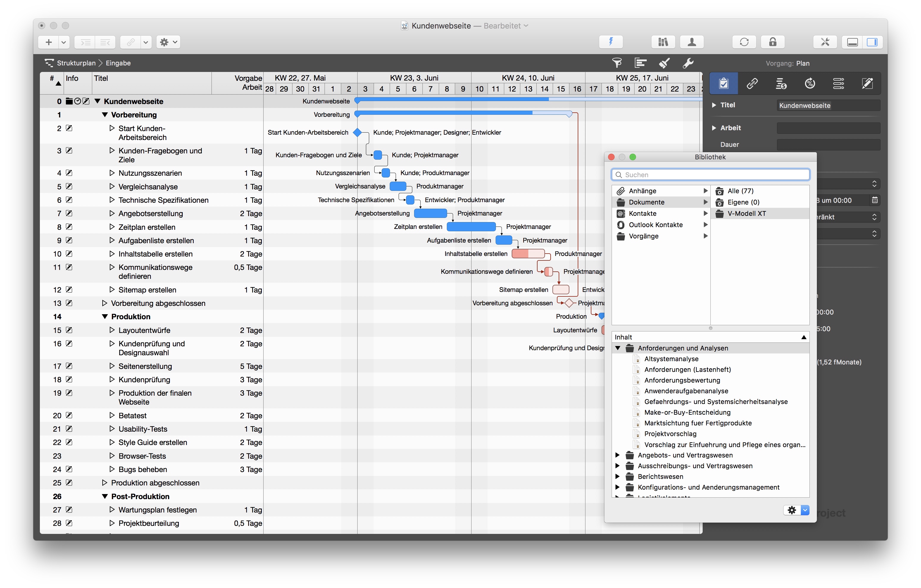Image resolution: width=921 pixels, height=588 pixels.
Task: Click the indent toolbar button
Action: click(x=85, y=42)
